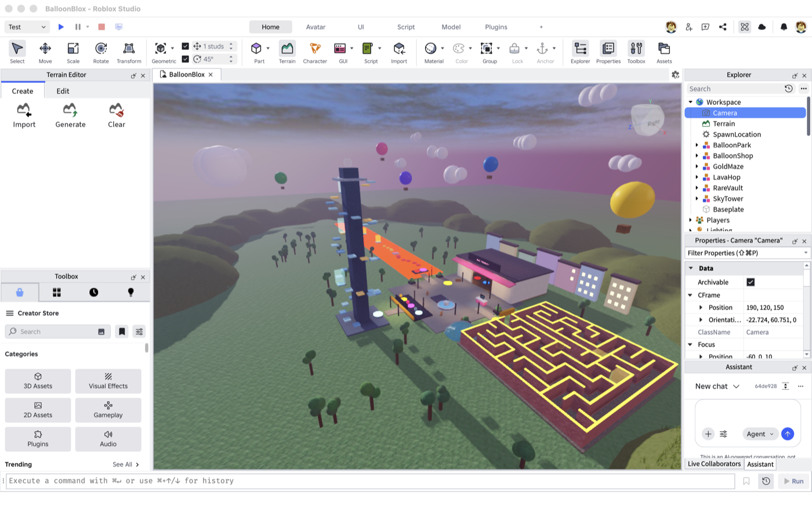The height and width of the screenshot is (509, 812).
Task: Select the Rotate tool
Action: [101, 52]
